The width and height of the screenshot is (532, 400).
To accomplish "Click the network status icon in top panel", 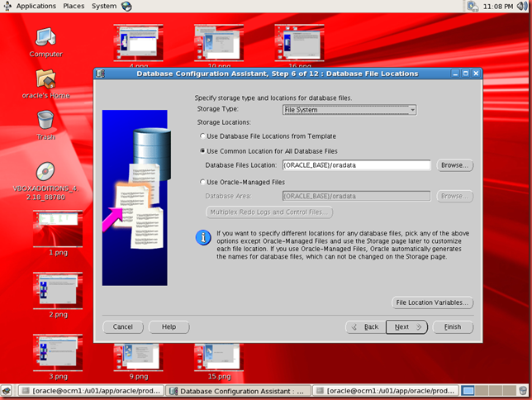I will [x=472, y=6].
